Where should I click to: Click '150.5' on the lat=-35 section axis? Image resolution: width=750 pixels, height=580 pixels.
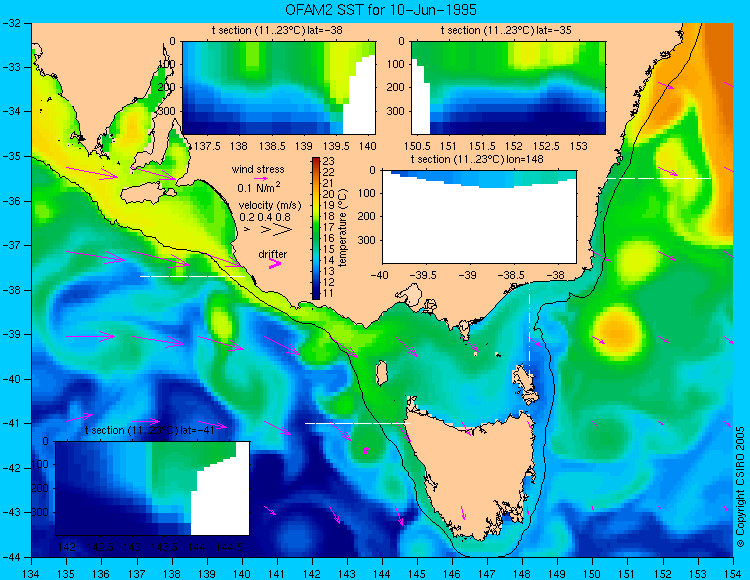(x=418, y=146)
